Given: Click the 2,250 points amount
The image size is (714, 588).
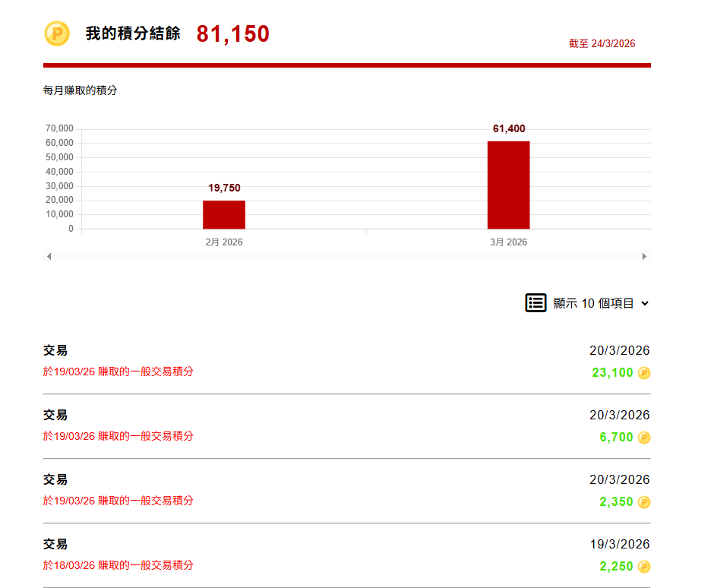Looking at the screenshot, I should tap(616, 567).
